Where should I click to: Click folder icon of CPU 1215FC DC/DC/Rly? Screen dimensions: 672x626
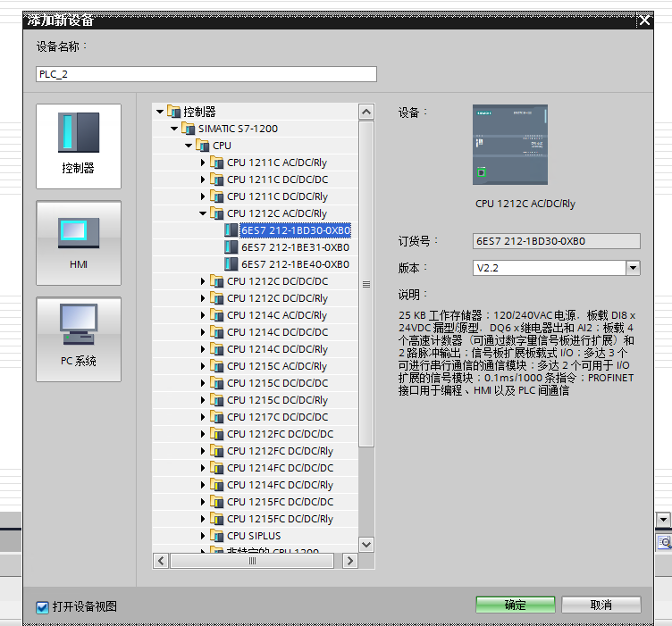(217, 519)
